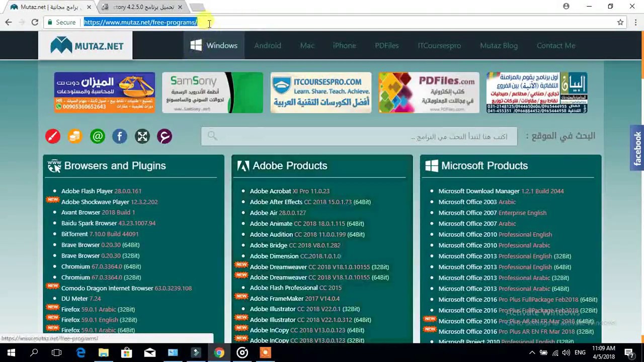Open the Chrome profile account icon
This screenshot has height=362, width=644.
click(566, 7)
